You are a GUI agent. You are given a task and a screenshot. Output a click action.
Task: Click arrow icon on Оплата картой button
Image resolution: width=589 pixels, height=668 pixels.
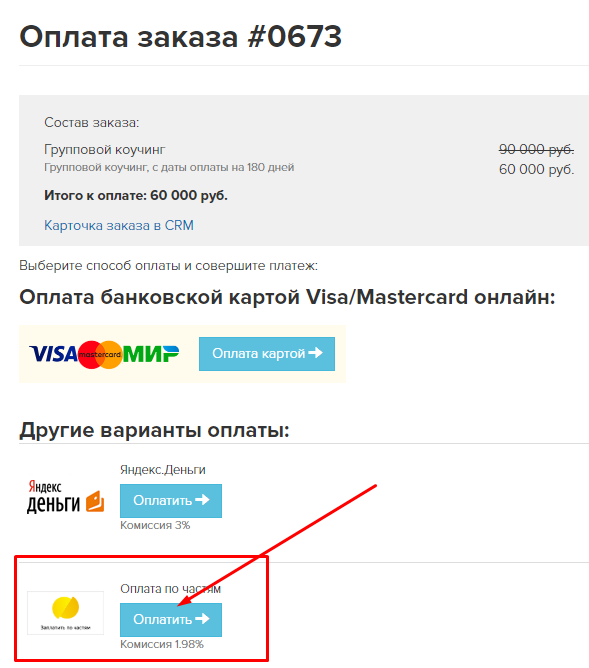pyautogui.click(x=316, y=353)
